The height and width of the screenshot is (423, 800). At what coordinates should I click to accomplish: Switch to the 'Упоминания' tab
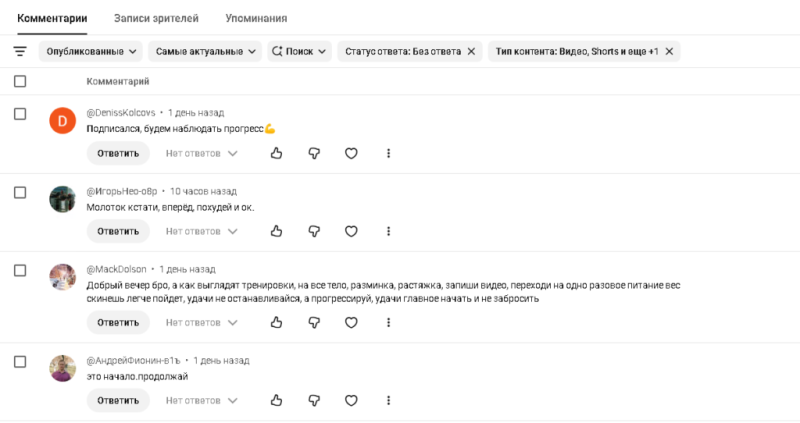pyautogui.click(x=256, y=18)
